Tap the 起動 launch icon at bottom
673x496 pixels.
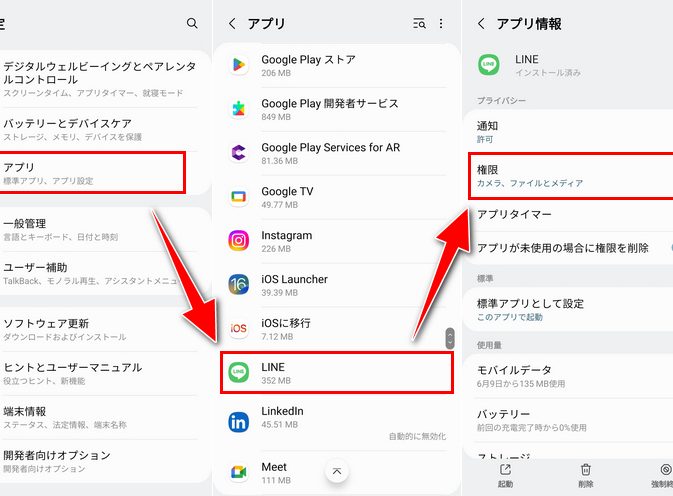(x=505, y=470)
